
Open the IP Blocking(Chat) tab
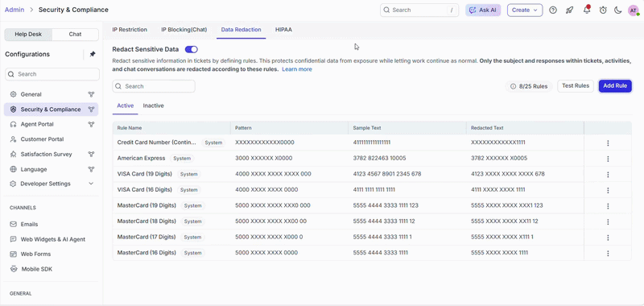184,30
